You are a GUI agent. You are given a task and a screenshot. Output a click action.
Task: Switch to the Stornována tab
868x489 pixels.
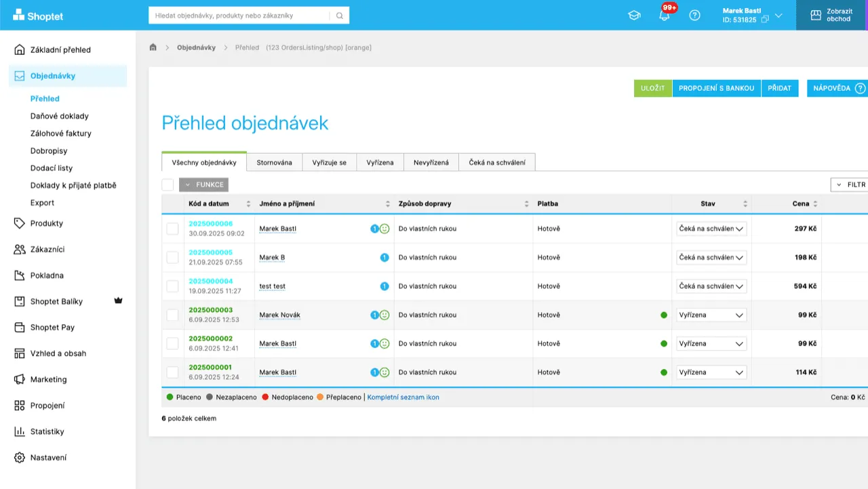[274, 162]
